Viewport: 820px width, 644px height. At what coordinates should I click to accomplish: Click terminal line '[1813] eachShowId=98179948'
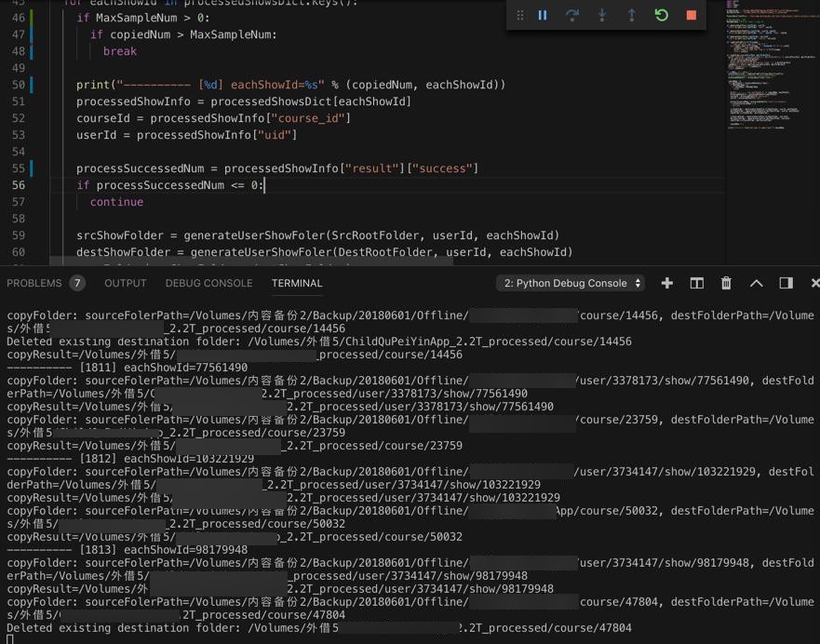pos(128,550)
